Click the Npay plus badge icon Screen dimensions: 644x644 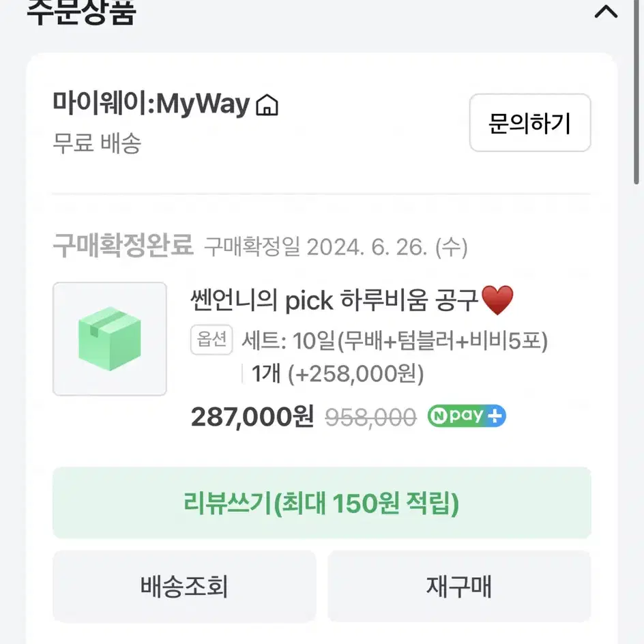(x=467, y=416)
